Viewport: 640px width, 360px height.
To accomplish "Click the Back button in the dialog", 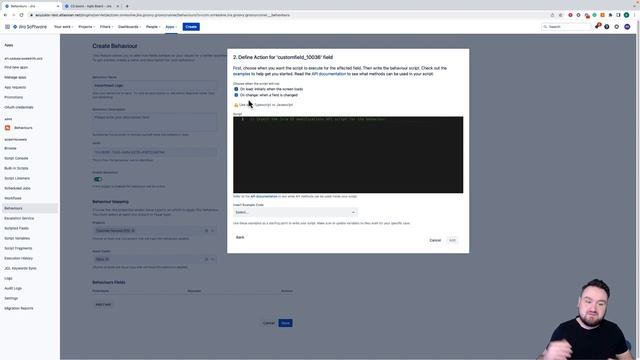I will pyautogui.click(x=240, y=237).
